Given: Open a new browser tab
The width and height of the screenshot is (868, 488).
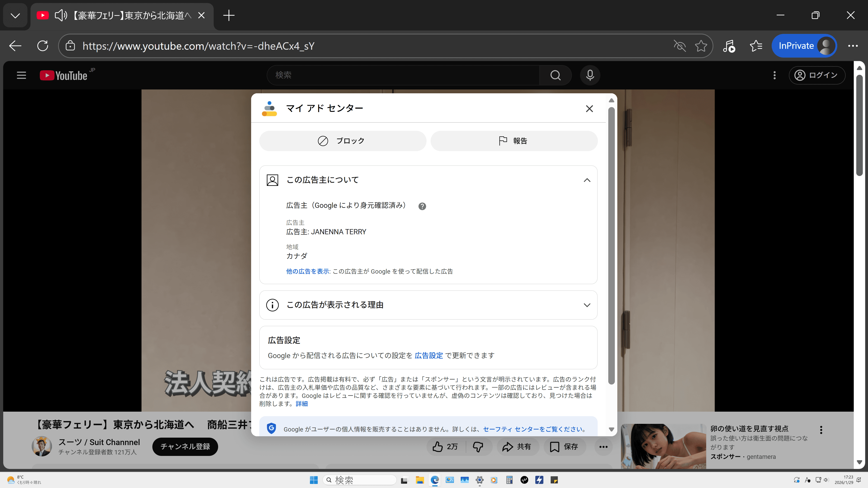Looking at the screenshot, I should (x=229, y=16).
